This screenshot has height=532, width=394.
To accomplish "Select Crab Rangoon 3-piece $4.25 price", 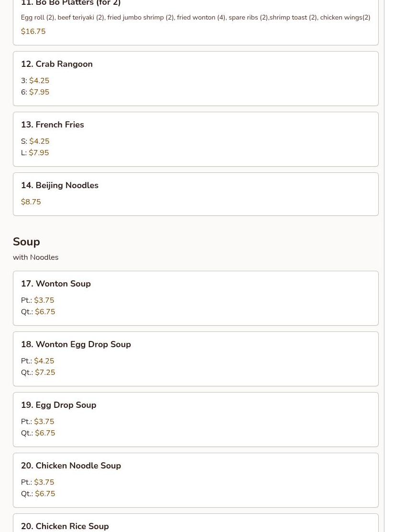I will [39, 81].
